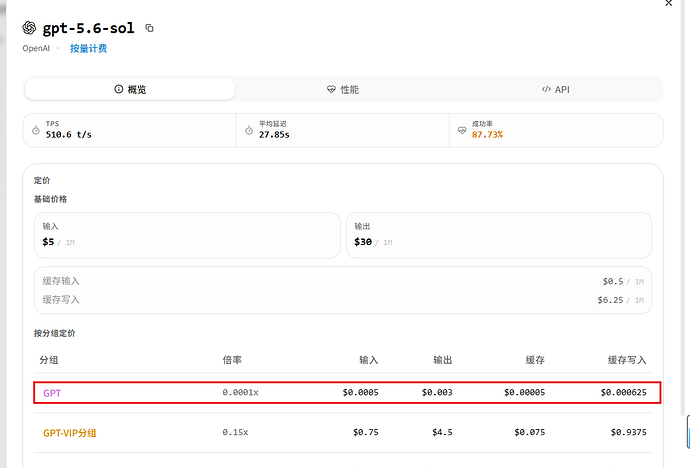Click the 按分组定价 section heading
The height and width of the screenshot is (468, 690).
(x=55, y=333)
